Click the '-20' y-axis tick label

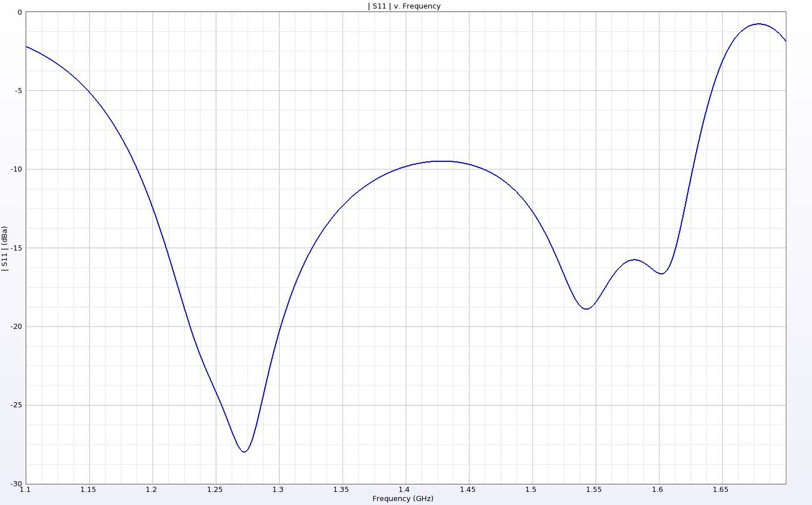tap(16, 327)
